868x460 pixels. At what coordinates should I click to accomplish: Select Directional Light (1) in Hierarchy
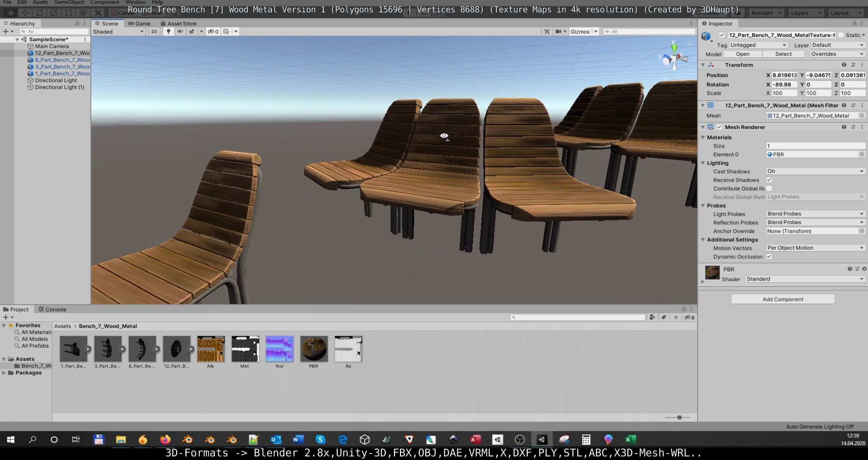click(x=56, y=87)
